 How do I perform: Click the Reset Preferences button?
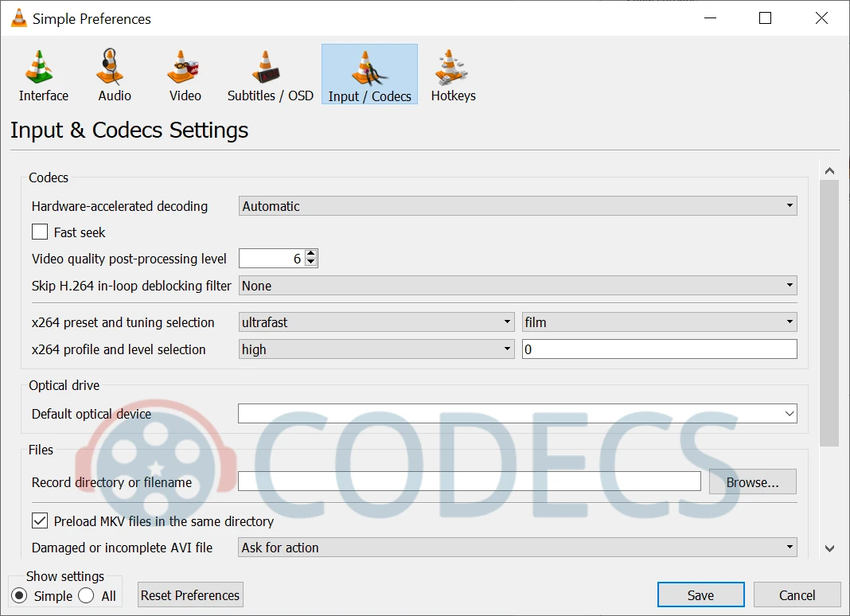190,595
